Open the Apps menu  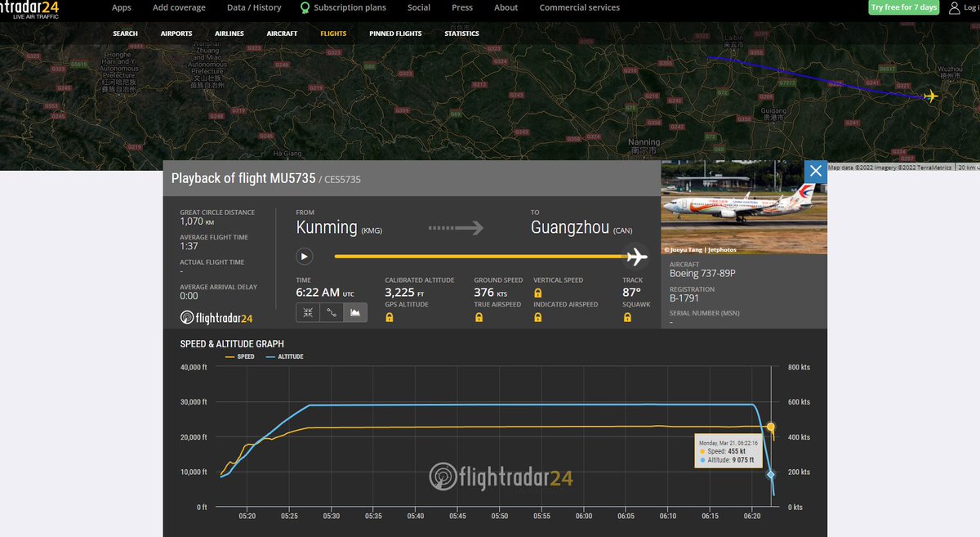pyautogui.click(x=122, y=7)
